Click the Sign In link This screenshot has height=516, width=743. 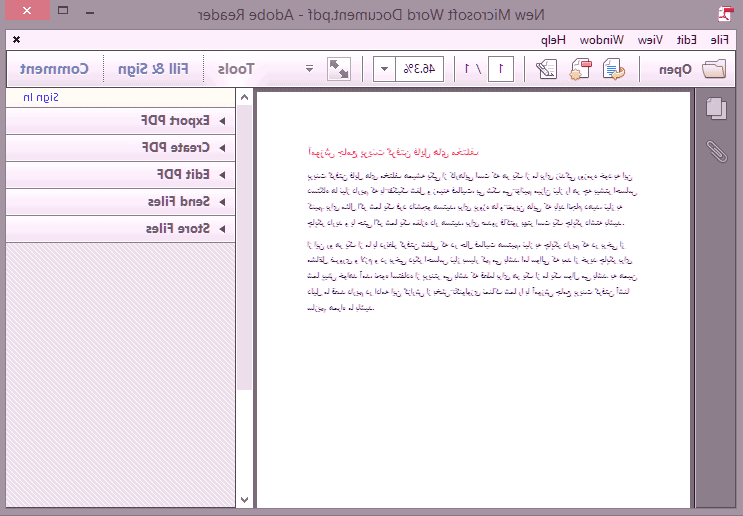click(41, 98)
